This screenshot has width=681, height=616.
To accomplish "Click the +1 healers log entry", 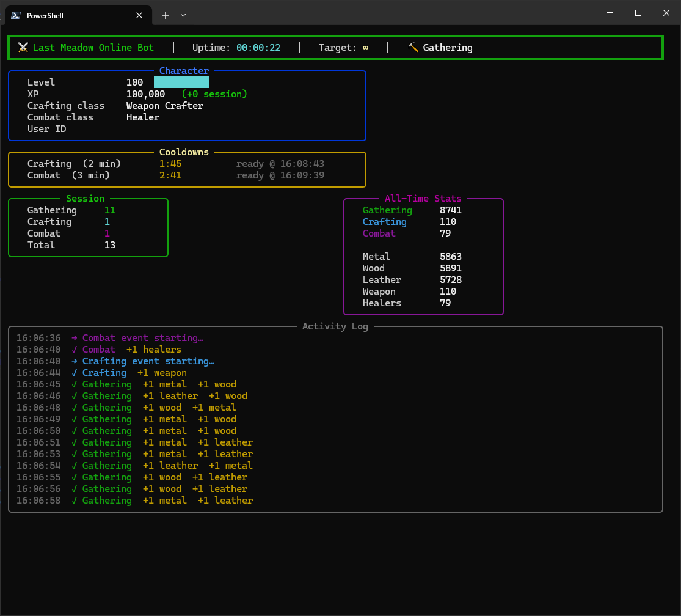I will (x=154, y=350).
